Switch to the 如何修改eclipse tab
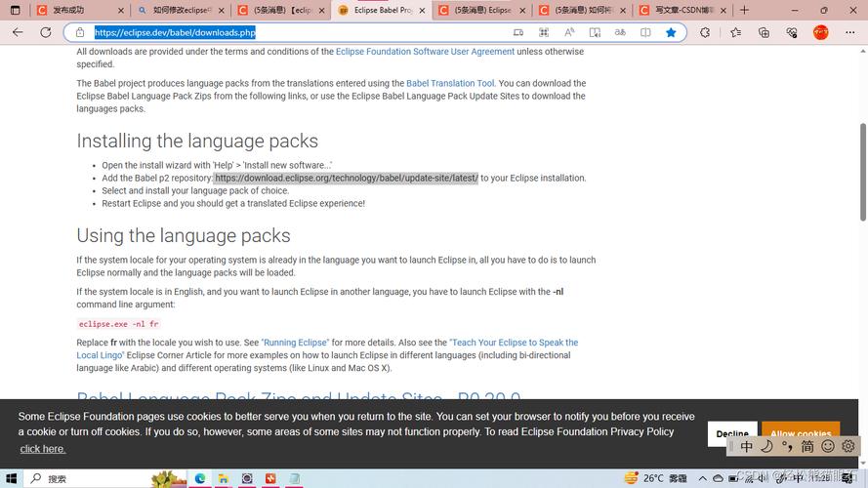The image size is (868, 488). click(181, 10)
